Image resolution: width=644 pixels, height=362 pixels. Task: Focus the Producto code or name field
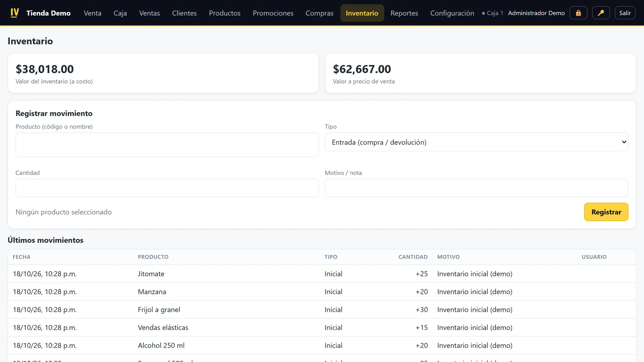(x=167, y=145)
